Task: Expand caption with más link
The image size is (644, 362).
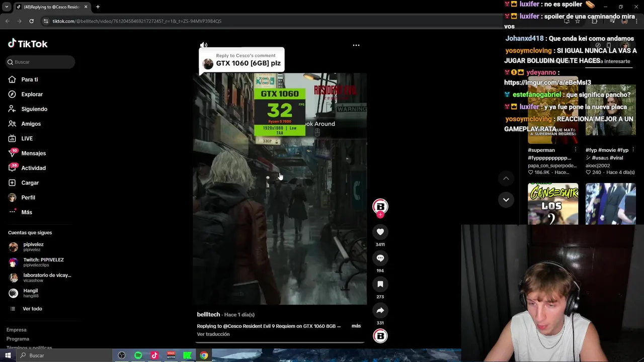Action: pyautogui.click(x=356, y=326)
